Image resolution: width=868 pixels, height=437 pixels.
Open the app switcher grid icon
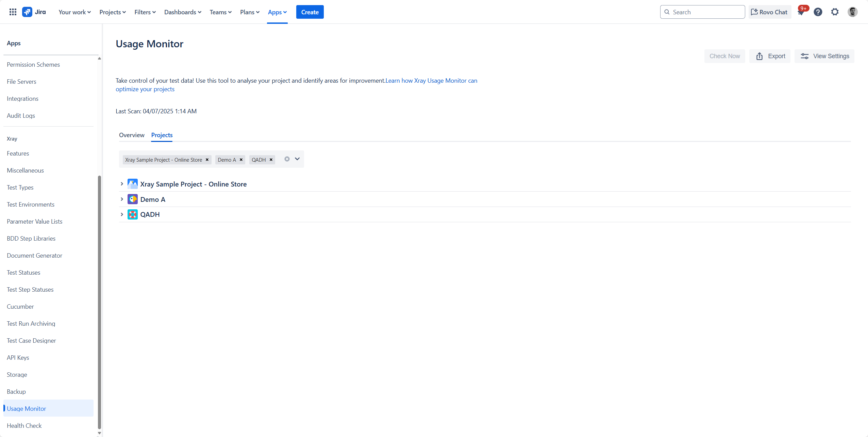pyautogui.click(x=13, y=12)
